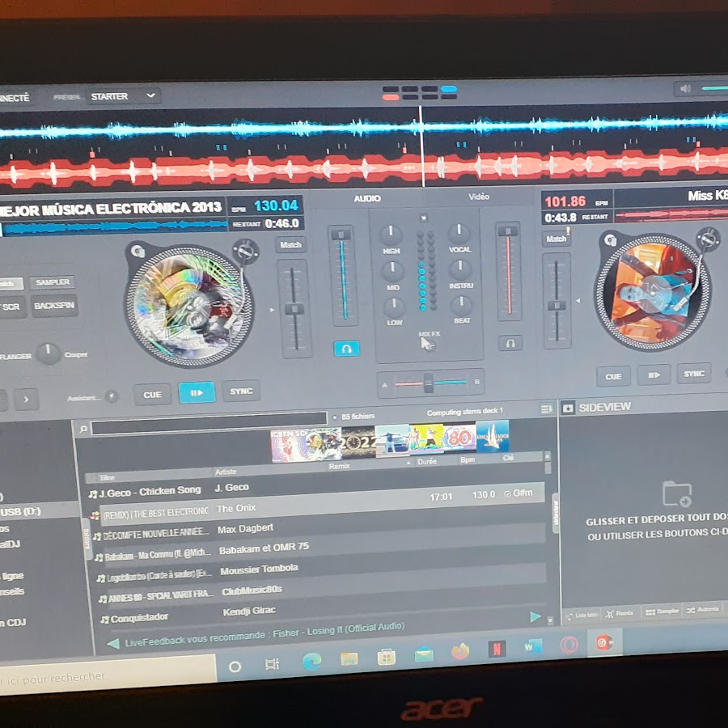Viewport: 728px width, 728px height.
Task: Click the right deck pitch slider handle
Action: [x=557, y=306]
